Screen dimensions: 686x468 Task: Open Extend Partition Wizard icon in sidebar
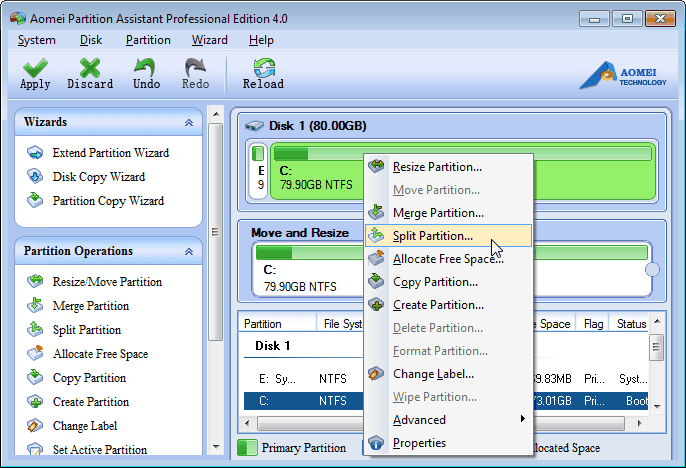point(35,153)
